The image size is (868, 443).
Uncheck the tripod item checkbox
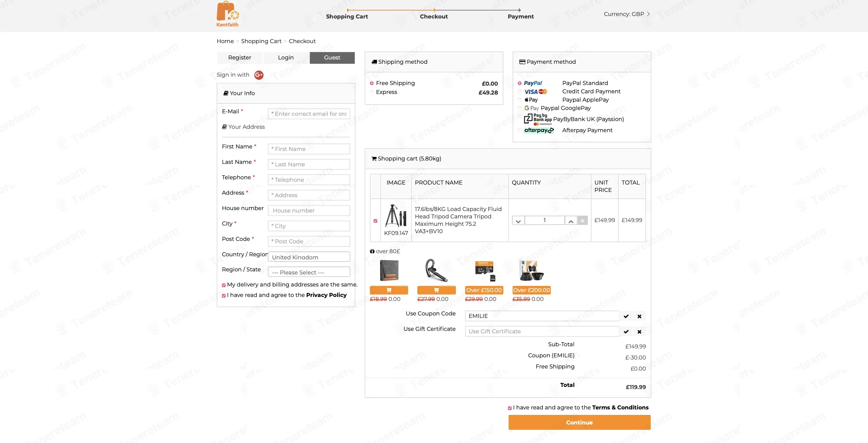tap(375, 221)
